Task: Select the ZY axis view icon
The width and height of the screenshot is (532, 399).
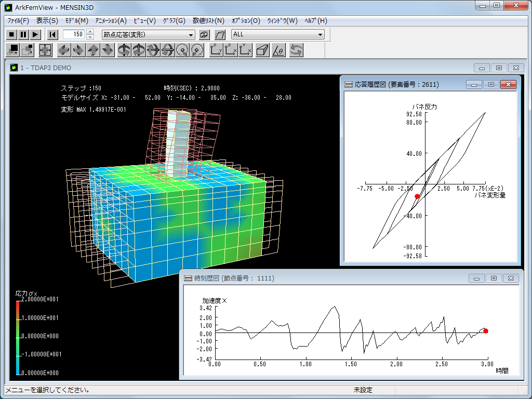Action: click(216, 50)
